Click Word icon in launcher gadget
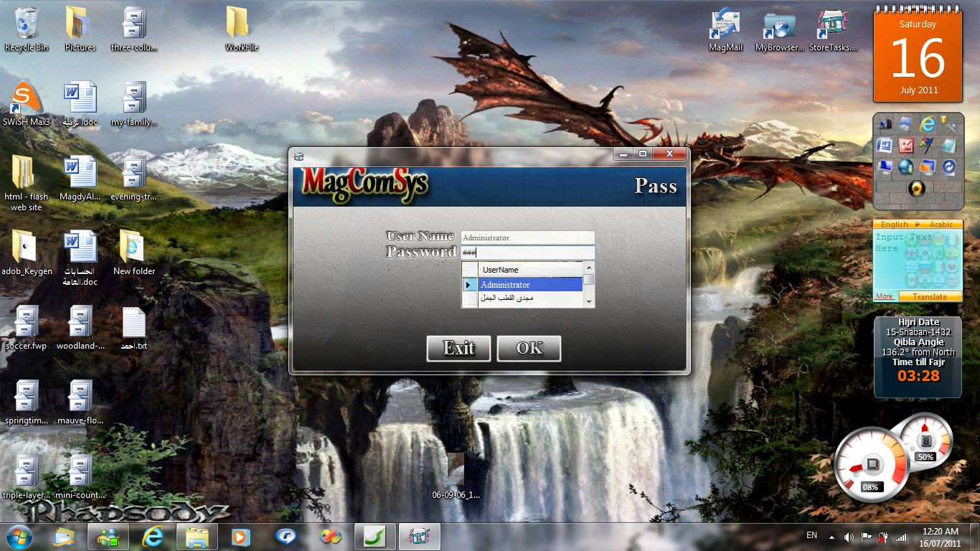This screenshot has height=551, width=980. (x=884, y=146)
